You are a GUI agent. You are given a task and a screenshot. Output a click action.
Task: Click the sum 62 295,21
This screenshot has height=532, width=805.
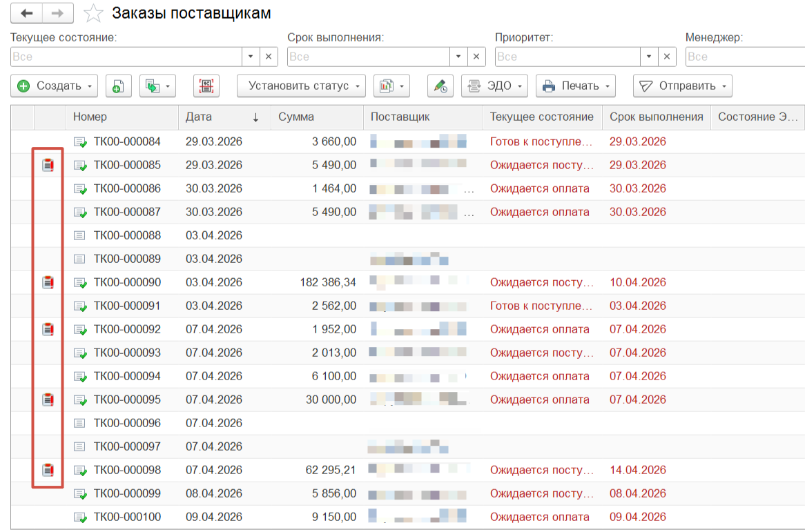point(331,470)
